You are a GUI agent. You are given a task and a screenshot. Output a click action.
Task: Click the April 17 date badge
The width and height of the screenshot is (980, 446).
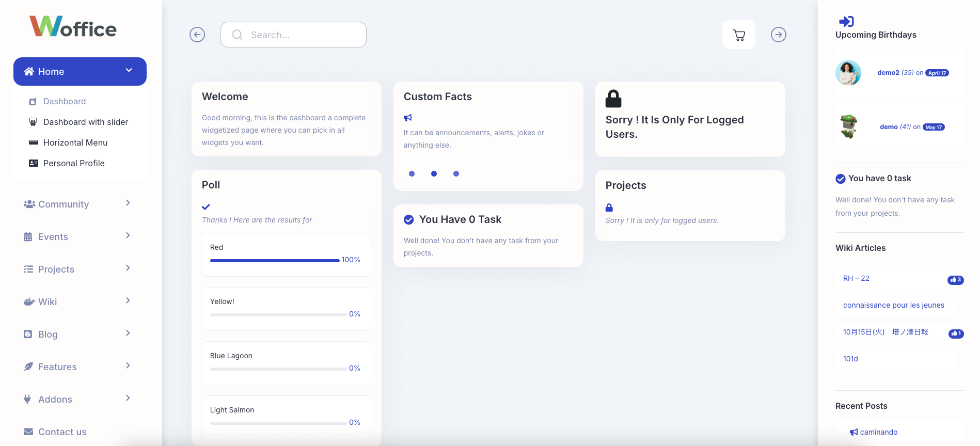(937, 73)
